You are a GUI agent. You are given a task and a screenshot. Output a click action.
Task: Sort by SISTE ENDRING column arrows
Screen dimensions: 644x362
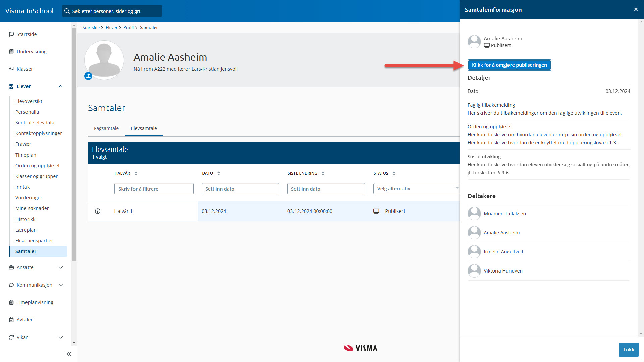(323, 173)
